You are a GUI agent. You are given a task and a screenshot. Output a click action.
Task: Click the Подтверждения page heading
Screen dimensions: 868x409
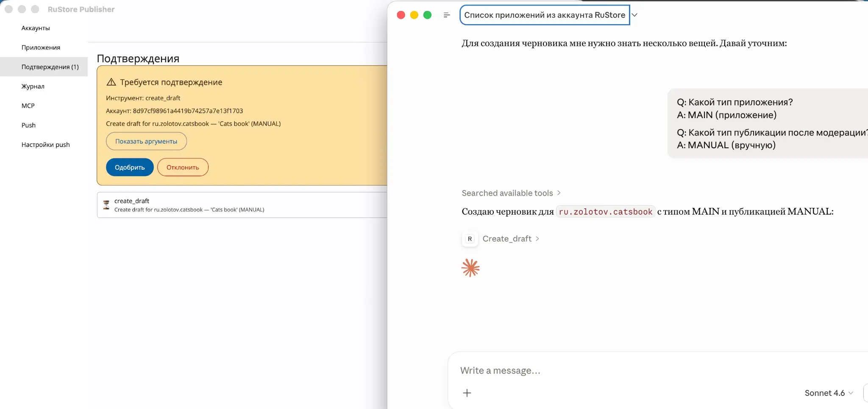point(138,58)
